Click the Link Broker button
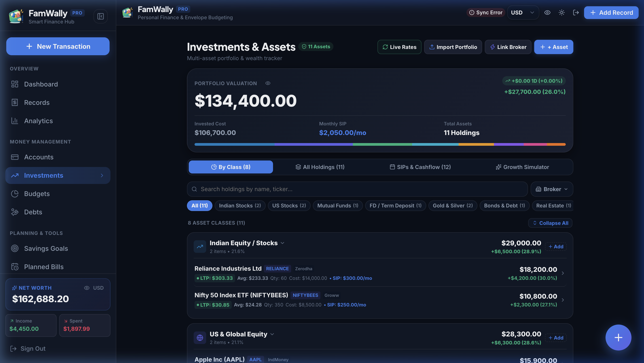 point(508,47)
